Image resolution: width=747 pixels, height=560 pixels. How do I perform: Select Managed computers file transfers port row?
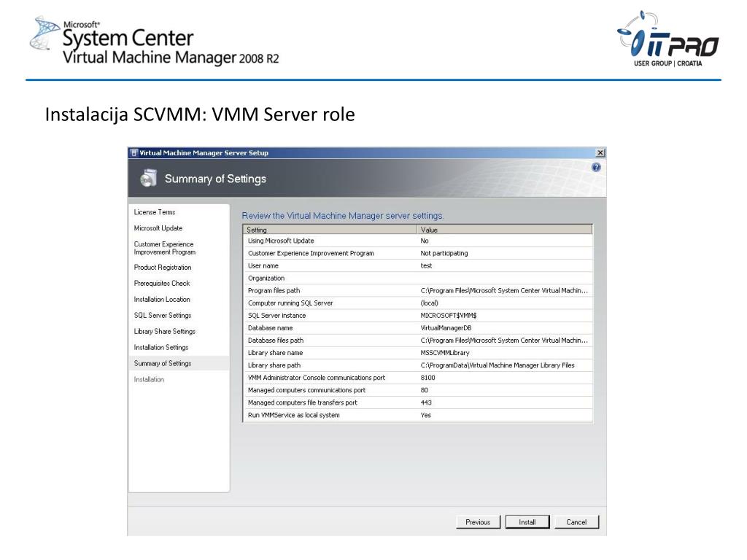coord(418,402)
